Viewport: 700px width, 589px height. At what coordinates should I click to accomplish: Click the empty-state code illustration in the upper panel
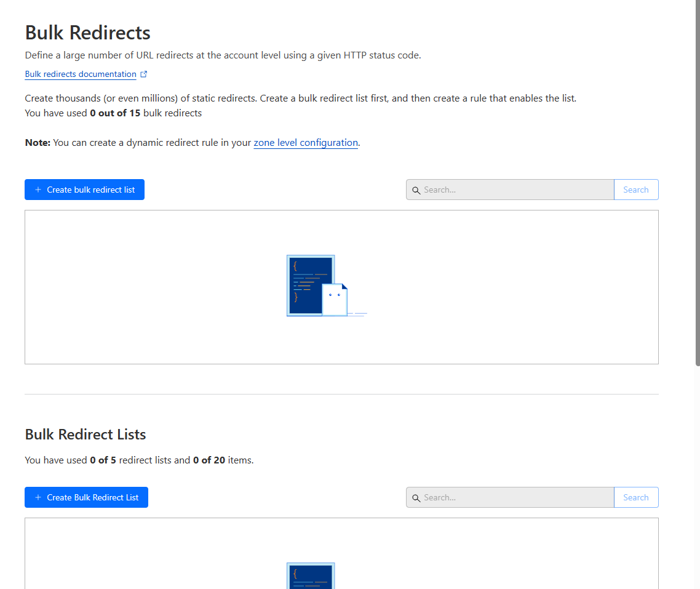click(x=327, y=286)
